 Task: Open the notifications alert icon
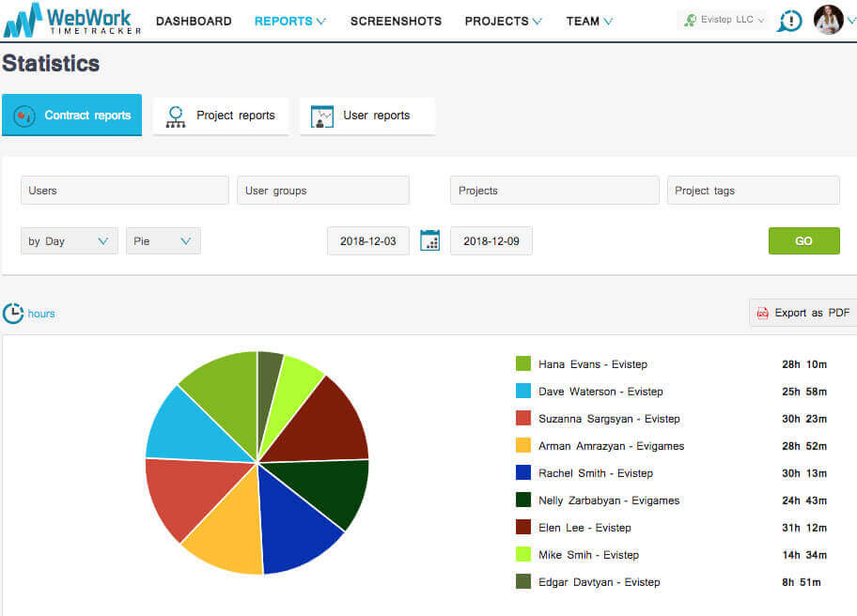[789, 22]
